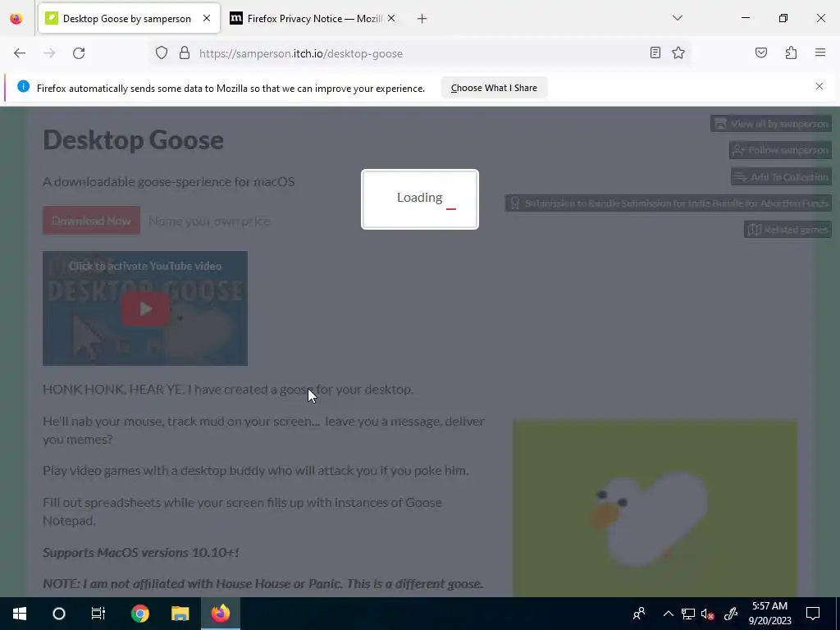Open Task View on the taskbar

tap(98, 614)
